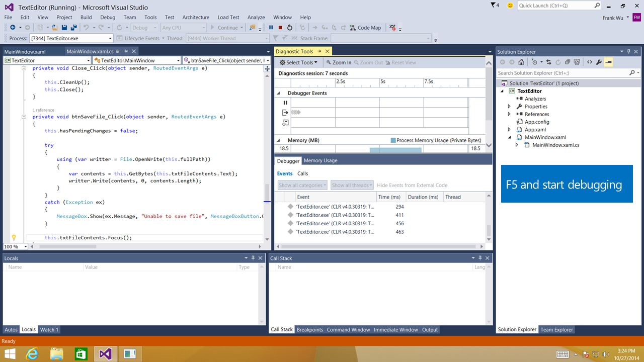644x362 pixels.
Task: Click the Solution Explorer Home icon
Action: [521, 62]
